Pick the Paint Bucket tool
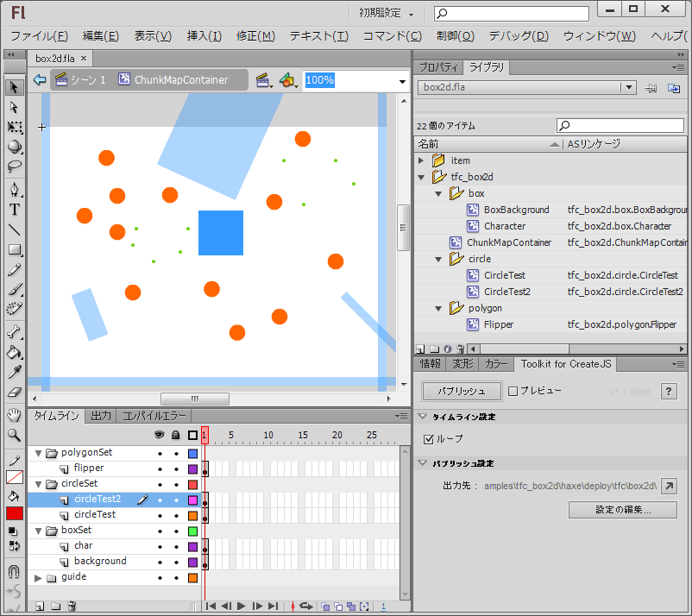The width and height of the screenshot is (692, 616). coord(14,352)
